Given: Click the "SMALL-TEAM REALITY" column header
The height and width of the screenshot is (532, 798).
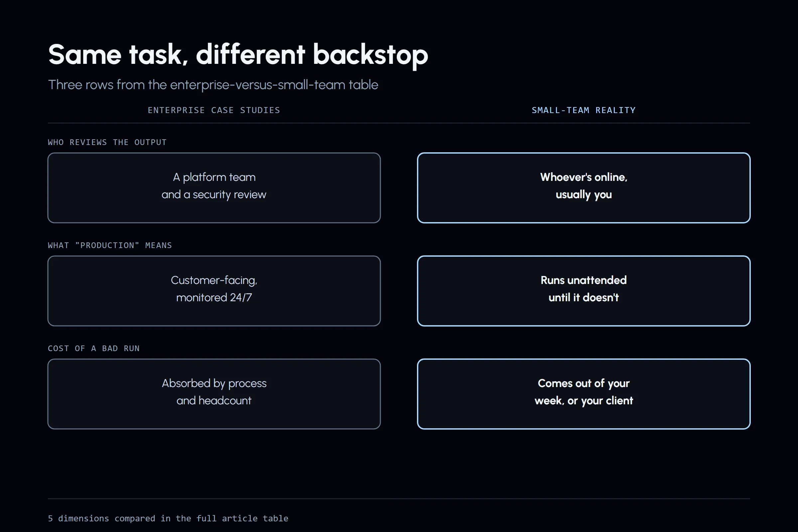Looking at the screenshot, I should pos(584,110).
